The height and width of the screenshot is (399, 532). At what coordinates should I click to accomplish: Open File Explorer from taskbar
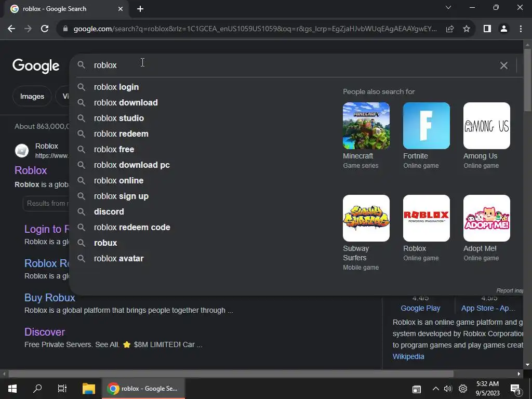pos(89,389)
